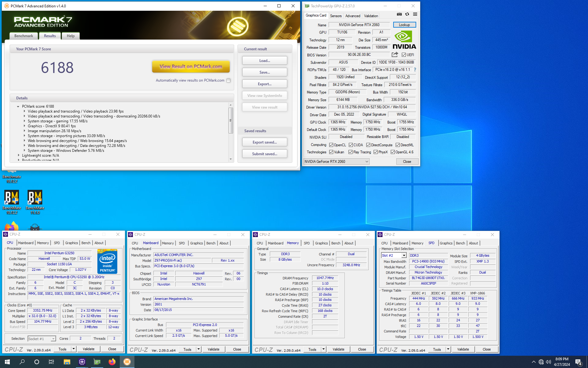Open the notification center icon

(x=578, y=362)
